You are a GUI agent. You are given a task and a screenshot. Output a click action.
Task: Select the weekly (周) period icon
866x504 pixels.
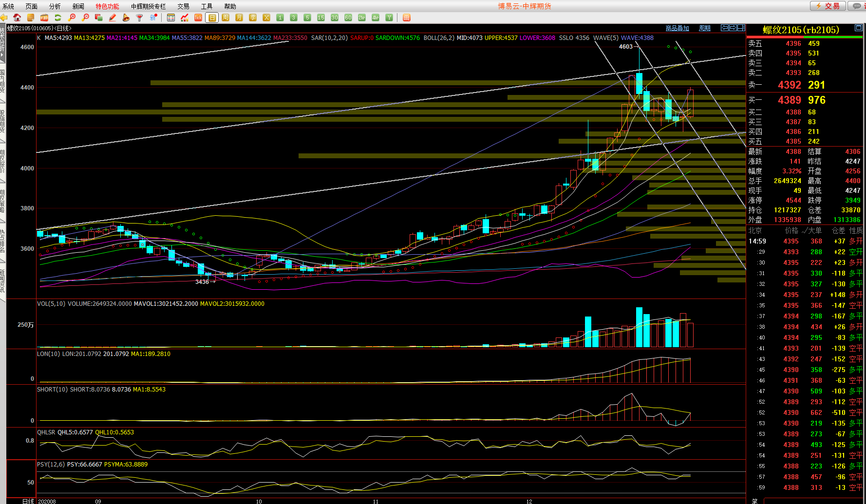click(226, 18)
